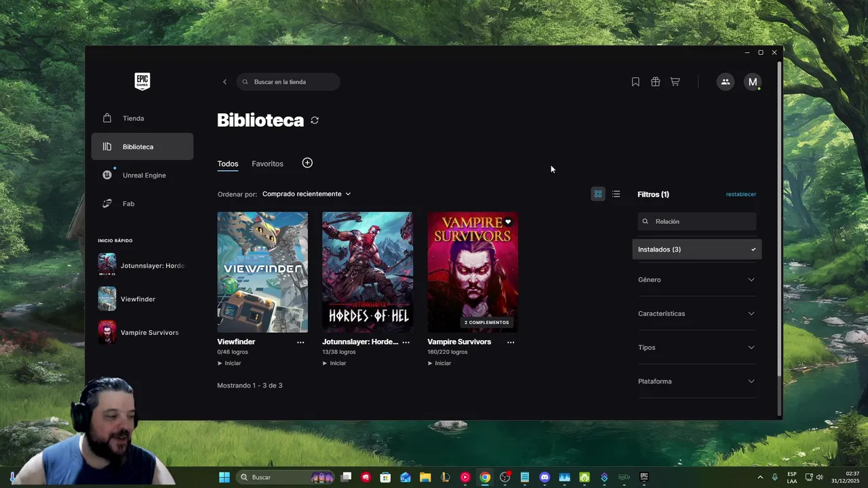Add a new collection with the plus icon
This screenshot has width=868, height=488.
307,163
